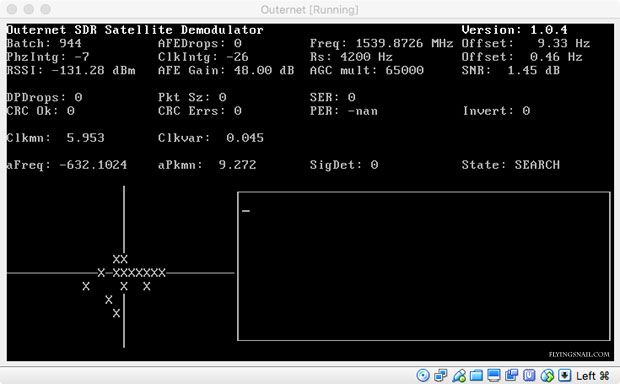620x384 pixels.
Task: Click the 'aPkmn: 9.272' readout
Action: tap(207, 165)
